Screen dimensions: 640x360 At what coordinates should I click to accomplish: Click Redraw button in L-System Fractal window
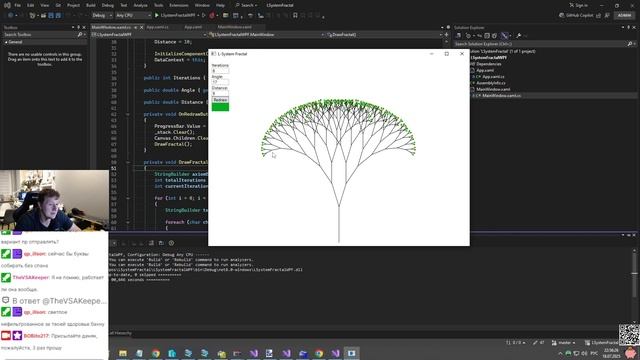(220, 100)
